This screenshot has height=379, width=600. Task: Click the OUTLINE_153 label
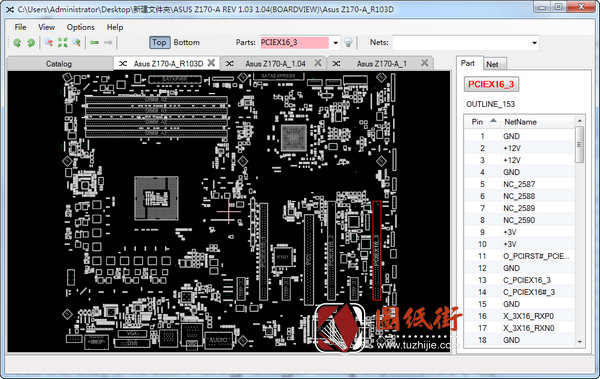491,104
